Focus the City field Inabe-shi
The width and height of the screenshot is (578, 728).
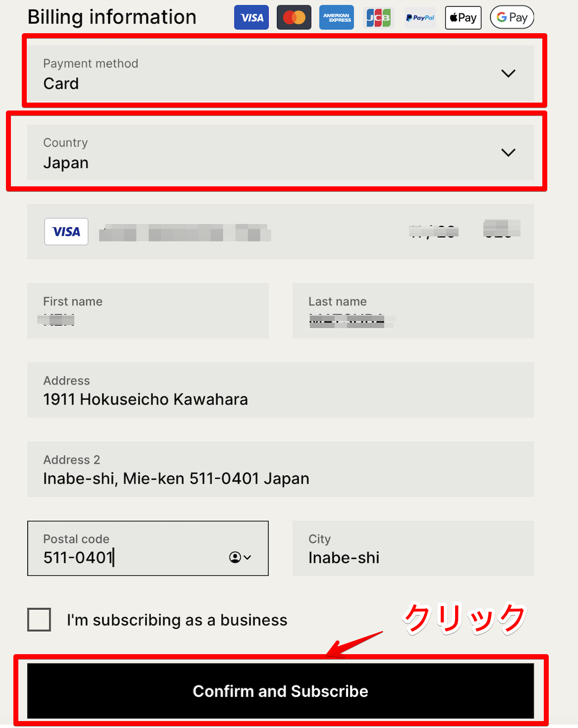coord(413,548)
